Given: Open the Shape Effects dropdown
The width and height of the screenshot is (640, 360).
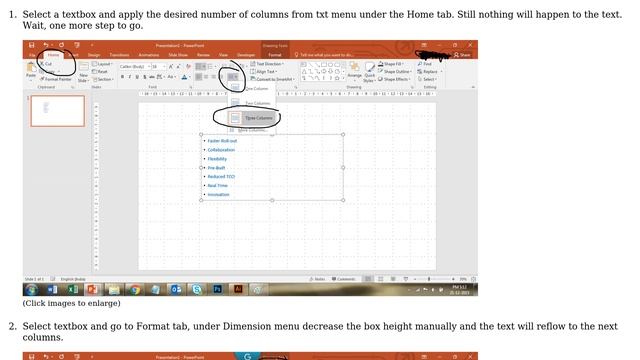Looking at the screenshot, I should click(x=394, y=79).
